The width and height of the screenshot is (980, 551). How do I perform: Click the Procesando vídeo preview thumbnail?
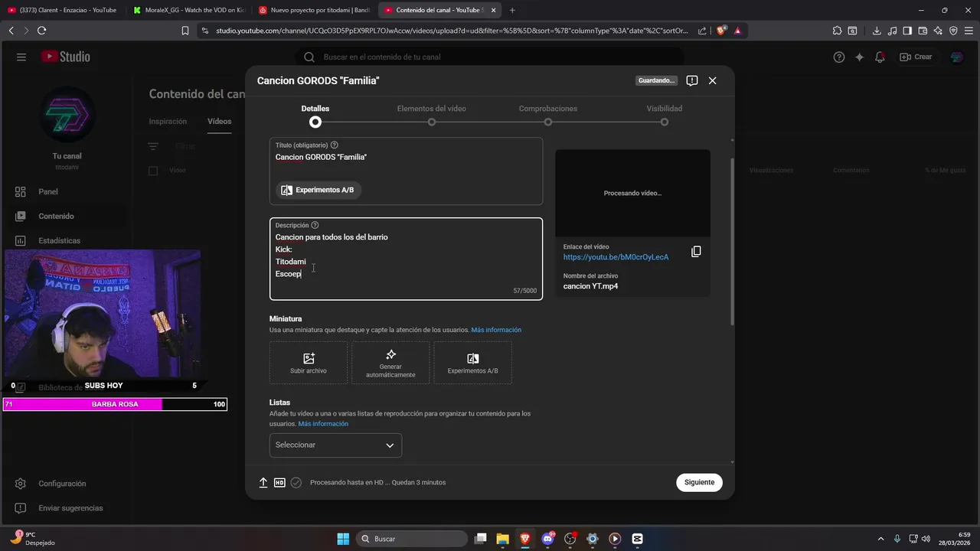coord(632,193)
